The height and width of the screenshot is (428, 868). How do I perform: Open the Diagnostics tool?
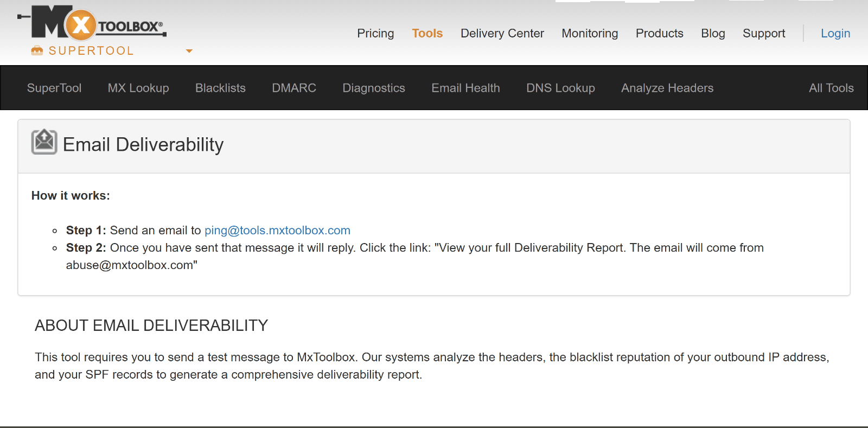(x=374, y=88)
